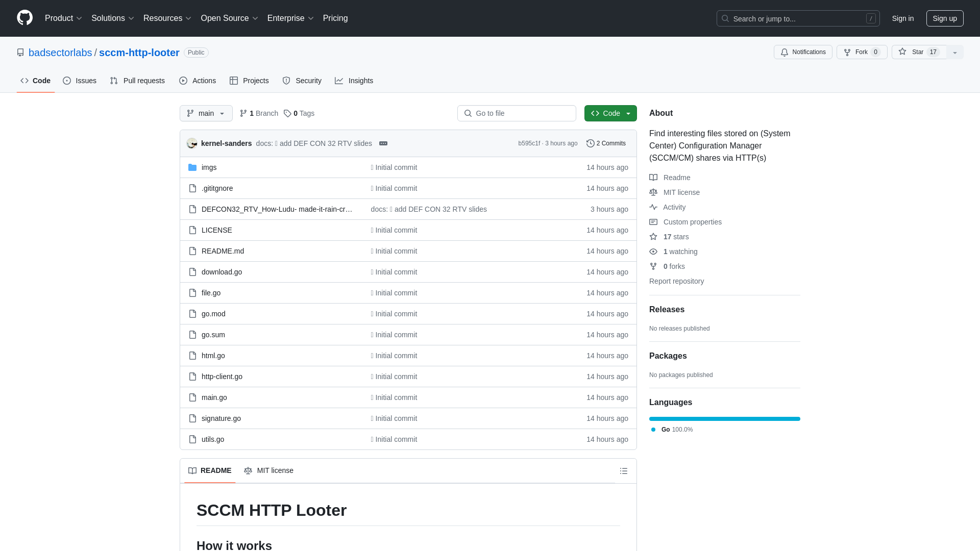Click the Go language bar
Viewport: 980px width, 551px height.
[x=725, y=419]
